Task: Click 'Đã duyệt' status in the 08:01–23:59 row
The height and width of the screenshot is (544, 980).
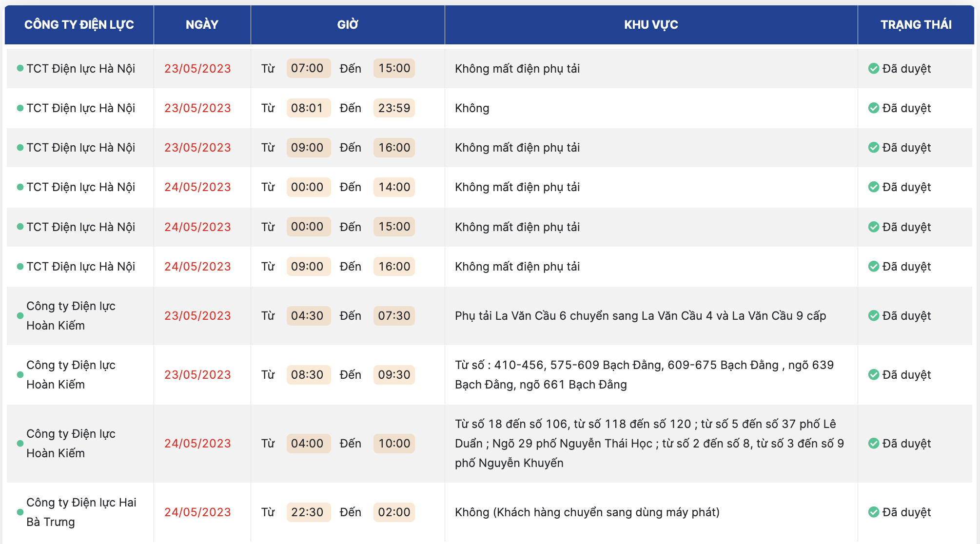Action: click(906, 108)
